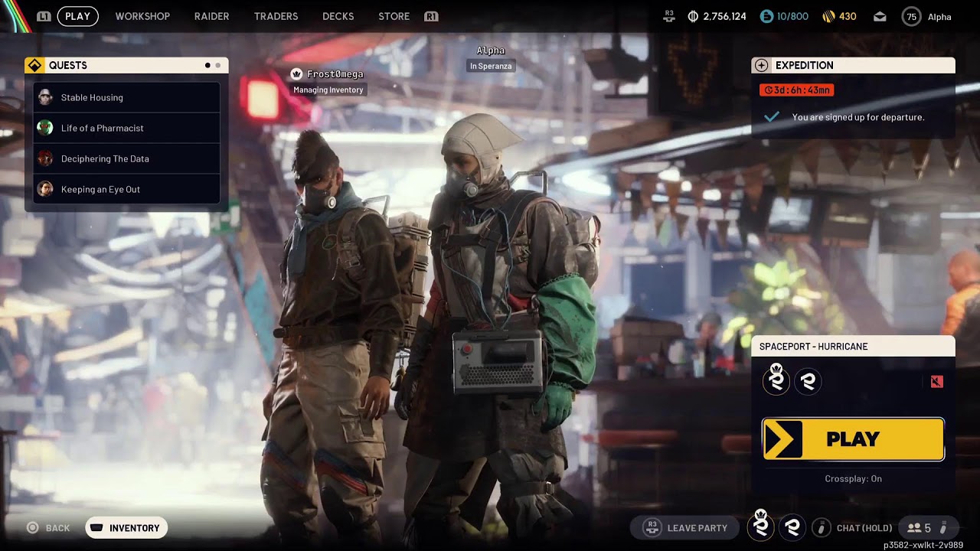Click the Alpha player name in top bar

pyautogui.click(x=939, y=17)
